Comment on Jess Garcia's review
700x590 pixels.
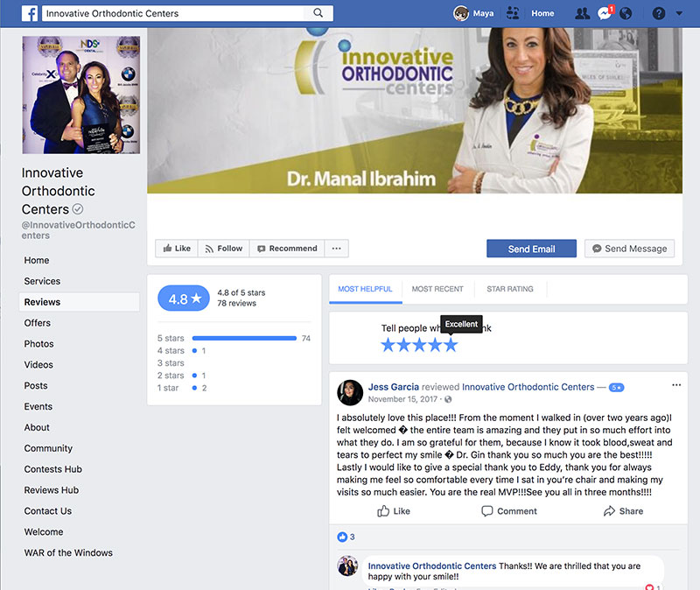[509, 511]
